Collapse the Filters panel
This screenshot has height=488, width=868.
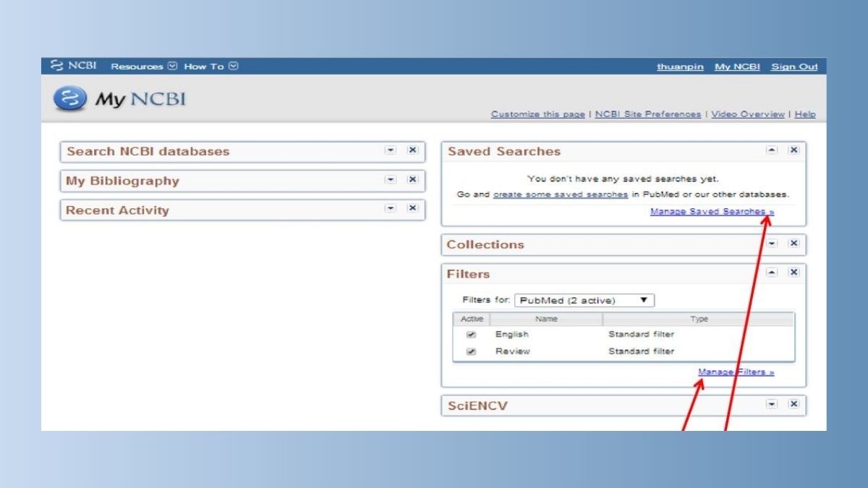click(772, 272)
